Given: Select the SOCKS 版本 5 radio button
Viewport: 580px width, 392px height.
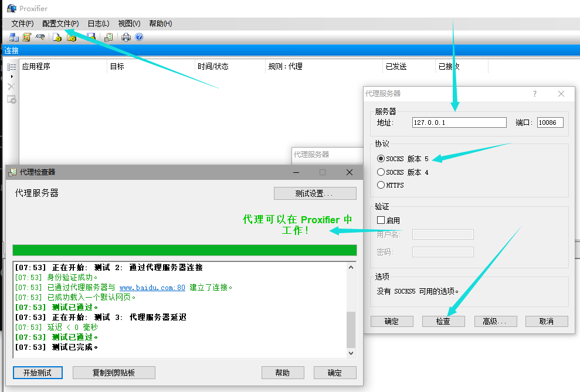Looking at the screenshot, I should 381,159.
